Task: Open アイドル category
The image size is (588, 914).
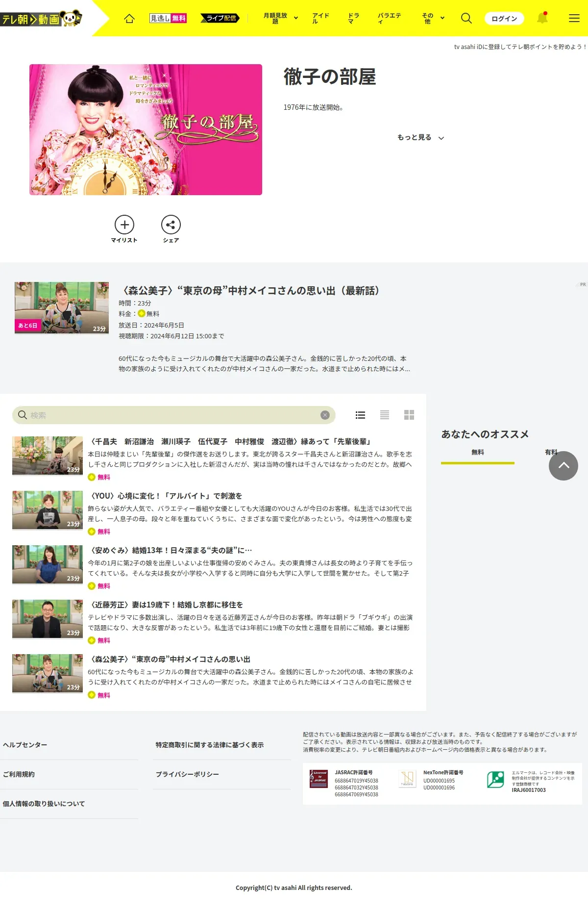Action: click(320, 18)
